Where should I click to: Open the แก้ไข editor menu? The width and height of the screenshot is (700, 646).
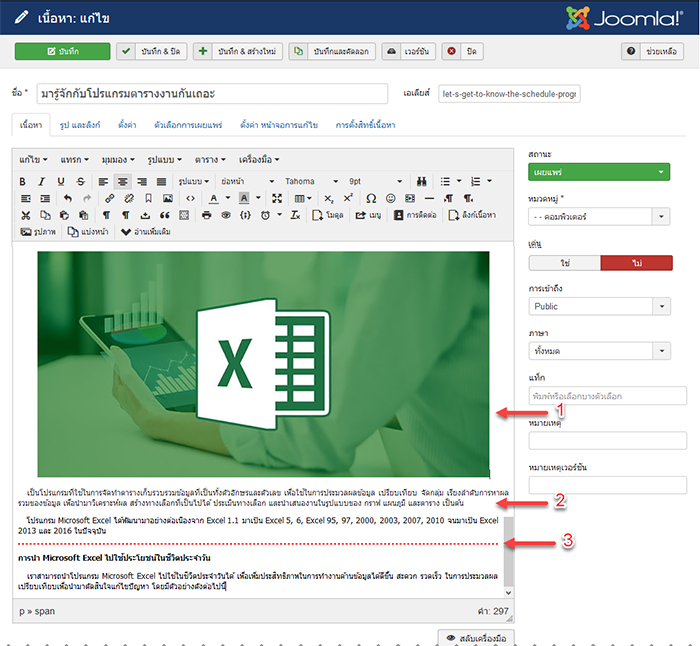click(33, 160)
